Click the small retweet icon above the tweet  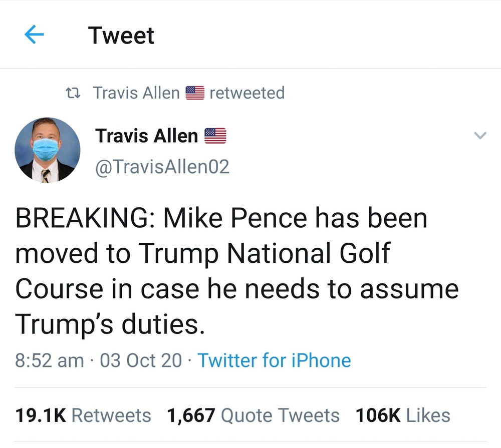coord(74,93)
